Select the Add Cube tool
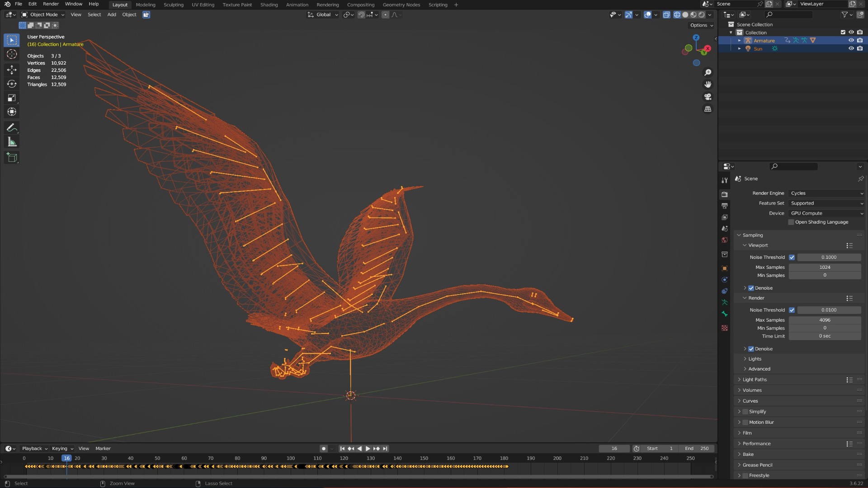The image size is (868, 488). pos(12,157)
